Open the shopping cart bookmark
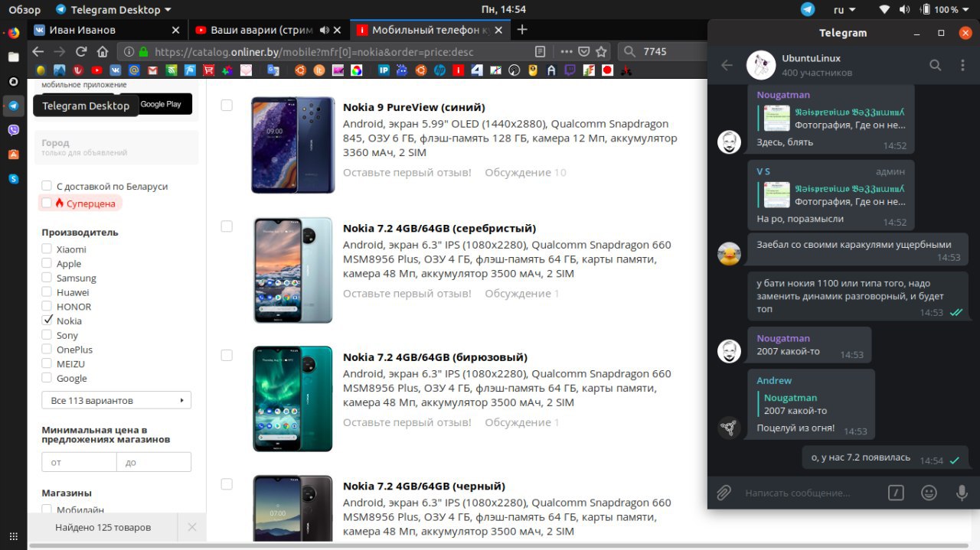The width and height of the screenshot is (980, 550). click(208, 70)
